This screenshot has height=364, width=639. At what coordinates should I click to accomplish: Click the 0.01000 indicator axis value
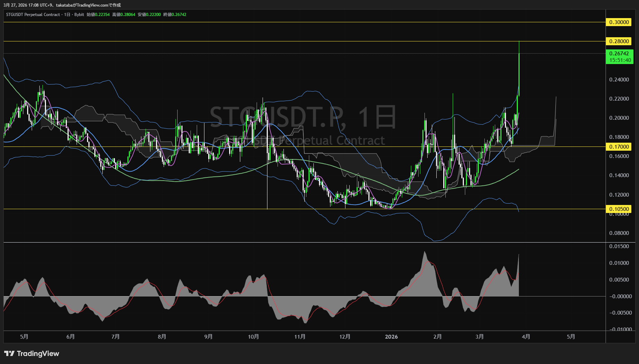pyautogui.click(x=619, y=263)
